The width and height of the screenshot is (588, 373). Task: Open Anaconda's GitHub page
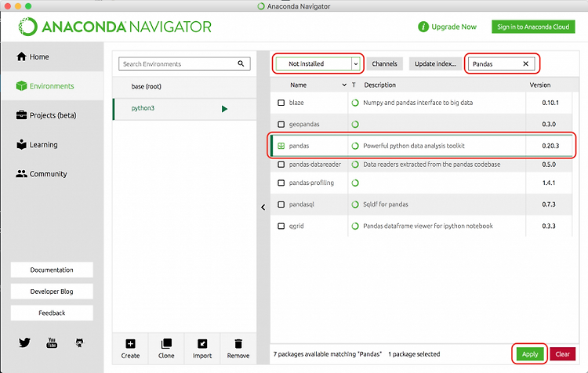click(x=79, y=342)
